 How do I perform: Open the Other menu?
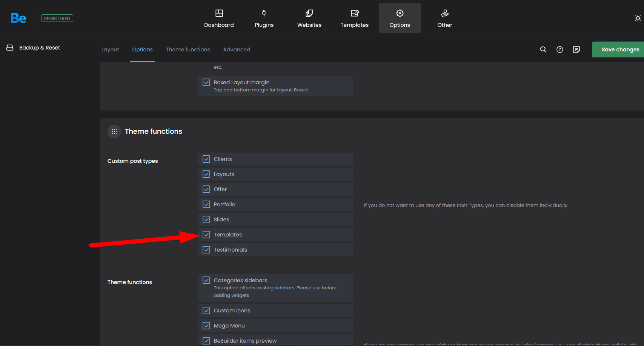pos(445,19)
